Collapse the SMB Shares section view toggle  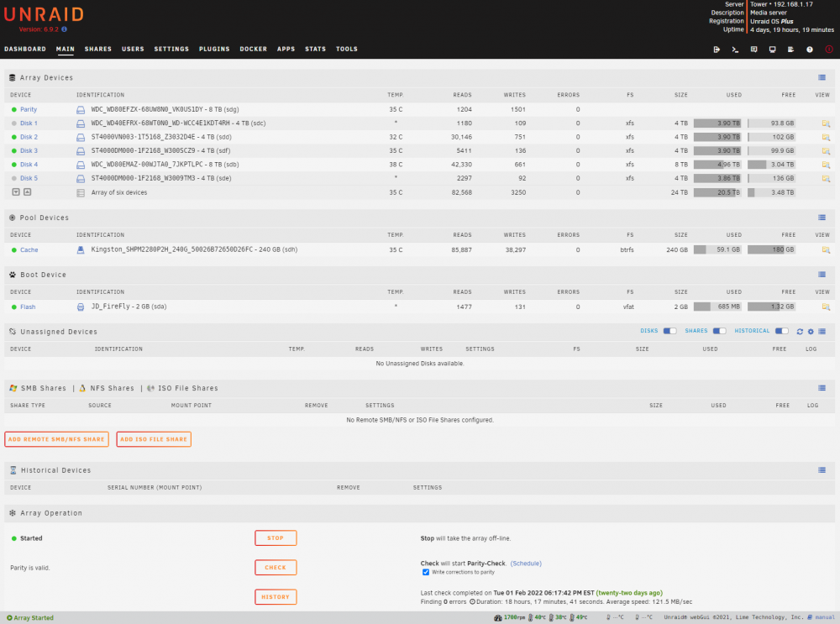click(822, 388)
